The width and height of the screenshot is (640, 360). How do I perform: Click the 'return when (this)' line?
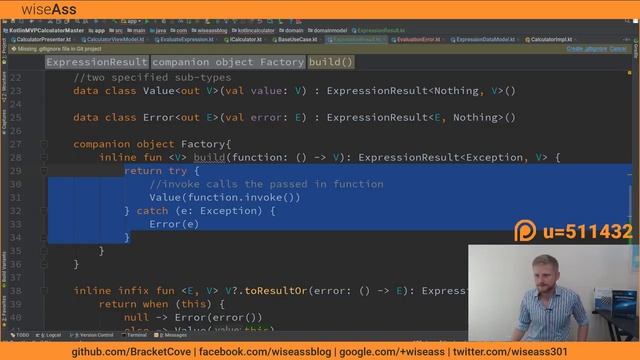coord(162,304)
